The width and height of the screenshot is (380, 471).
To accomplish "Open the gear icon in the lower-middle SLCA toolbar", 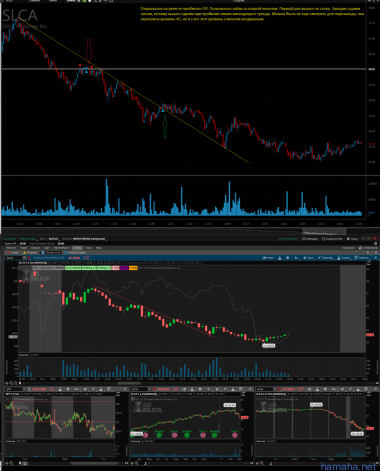I will [x=200, y=389].
